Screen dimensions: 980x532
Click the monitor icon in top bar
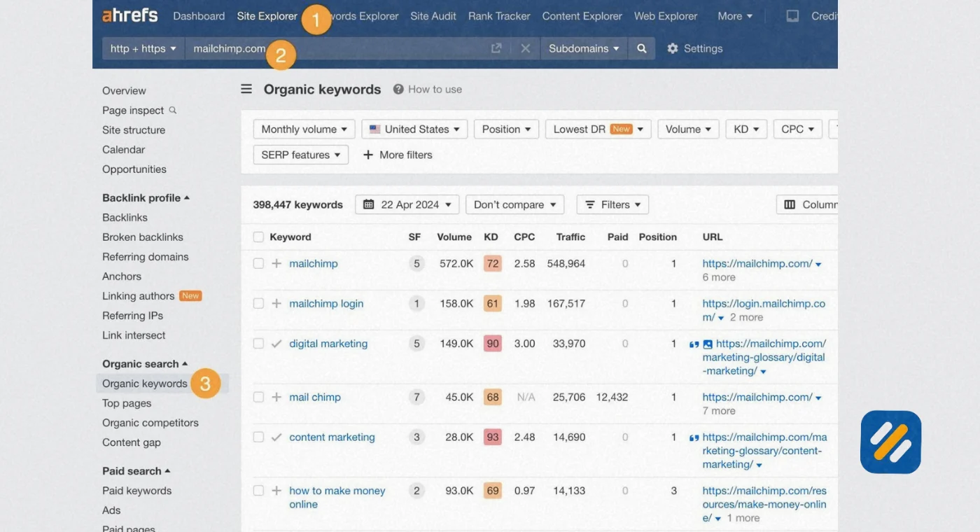pyautogui.click(x=792, y=16)
